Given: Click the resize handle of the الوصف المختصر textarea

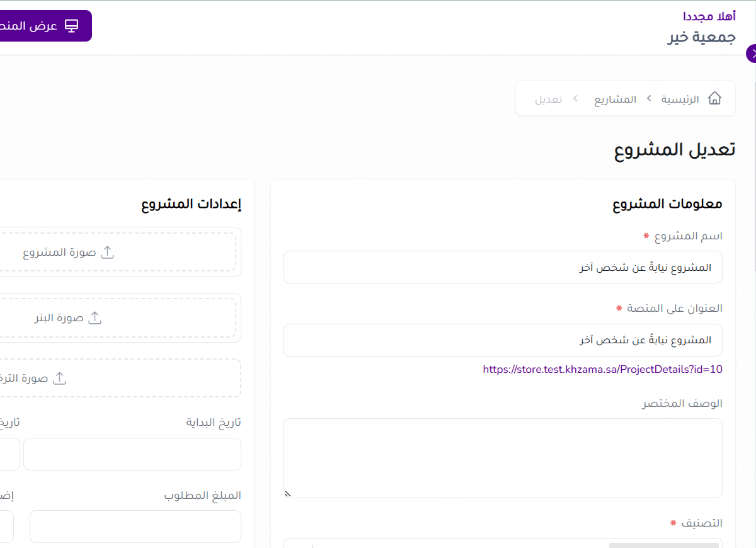Looking at the screenshot, I should (x=287, y=494).
